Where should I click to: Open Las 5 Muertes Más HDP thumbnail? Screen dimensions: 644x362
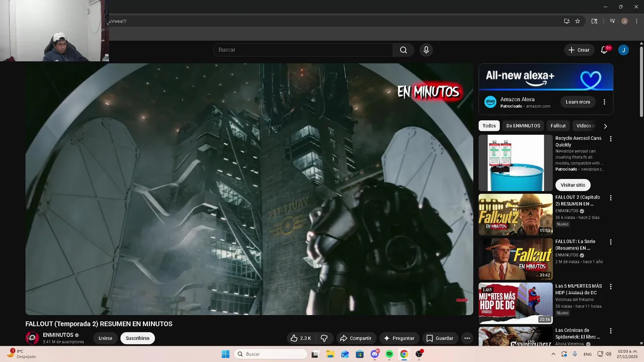point(516,303)
